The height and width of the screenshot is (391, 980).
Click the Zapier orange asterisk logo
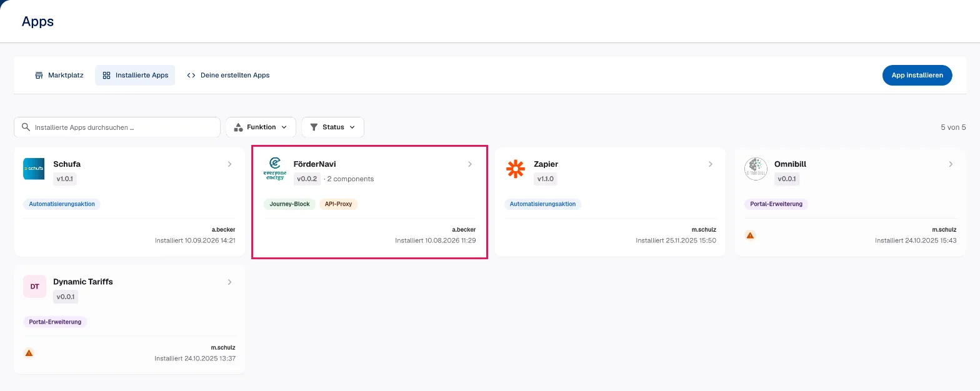tap(515, 169)
